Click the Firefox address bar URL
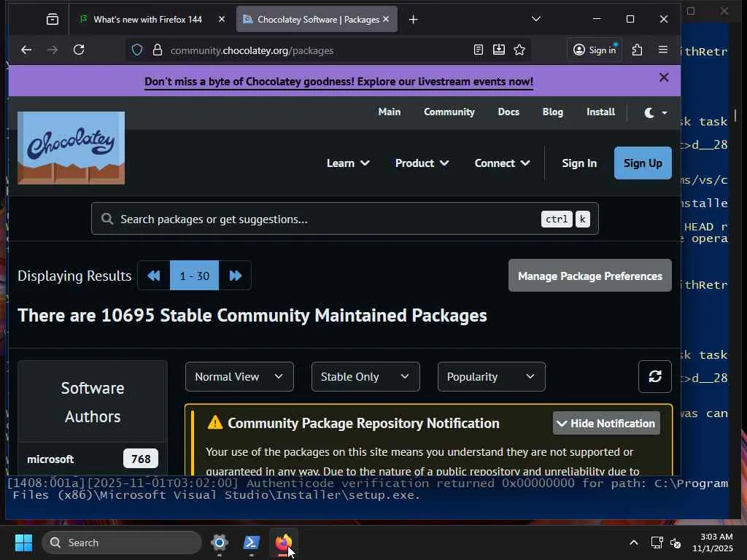The image size is (747, 560). [x=252, y=50]
